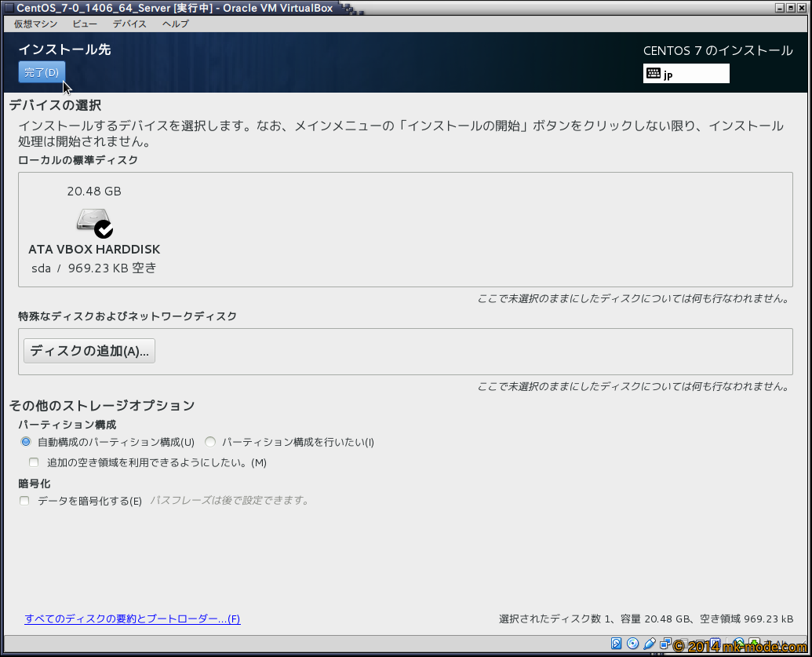The image size is (812, 657).
Task: Open すべてのディスクの要約とブートローダー link
Action: (x=132, y=619)
